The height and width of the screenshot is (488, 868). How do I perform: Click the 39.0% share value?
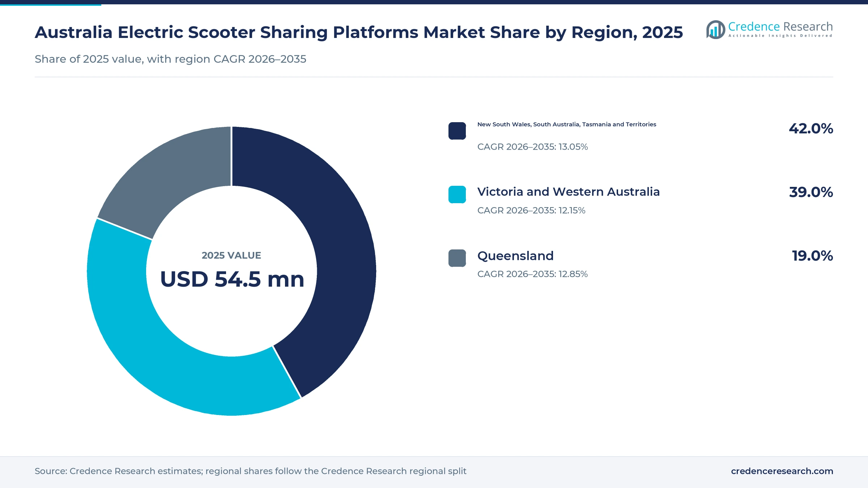pyautogui.click(x=811, y=192)
